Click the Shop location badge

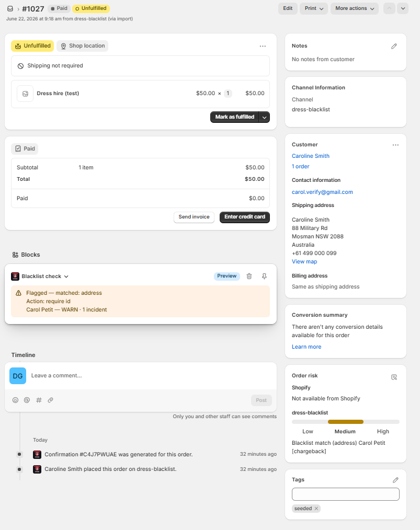pos(83,46)
